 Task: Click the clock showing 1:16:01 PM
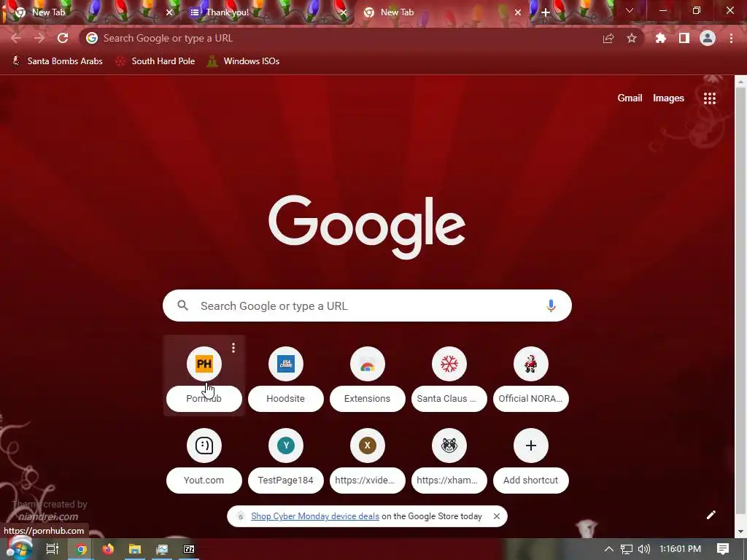[680, 549]
